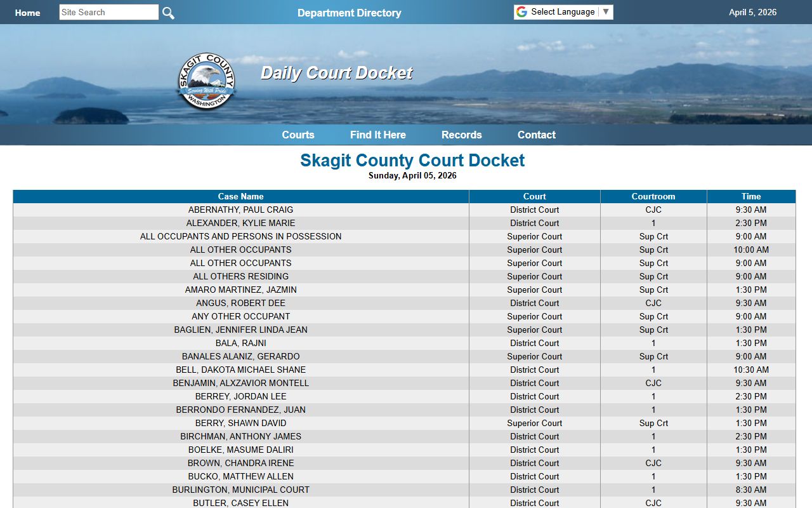Viewport: 812px width, 508px height.
Task: Open the Contact menu
Action: (x=537, y=135)
